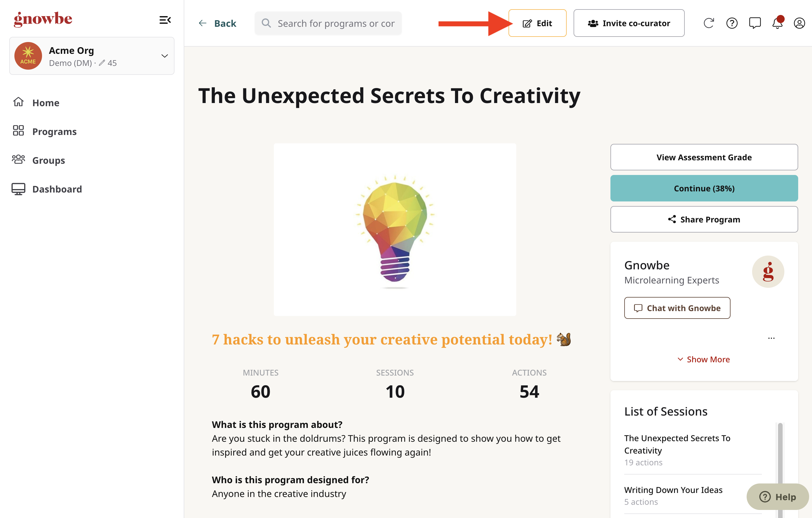Click the Edit button

pyautogui.click(x=537, y=23)
